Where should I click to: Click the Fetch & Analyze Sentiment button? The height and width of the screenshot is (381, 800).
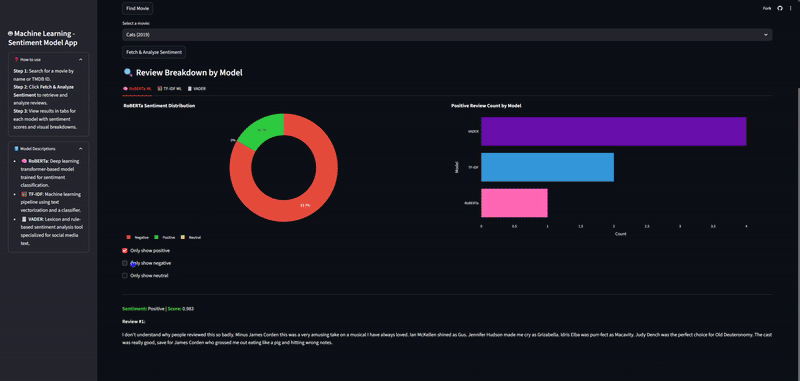pyautogui.click(x=154, y=52)
